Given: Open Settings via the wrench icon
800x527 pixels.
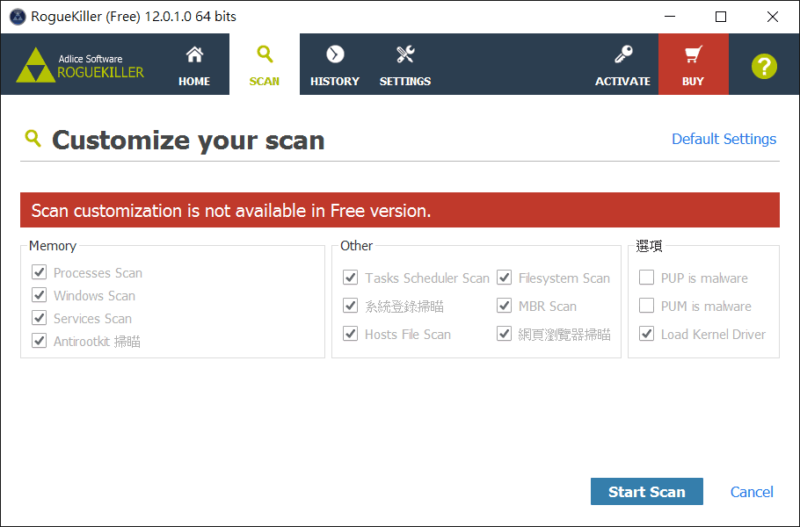Looking at the screenshot, I should pos(406,54).
